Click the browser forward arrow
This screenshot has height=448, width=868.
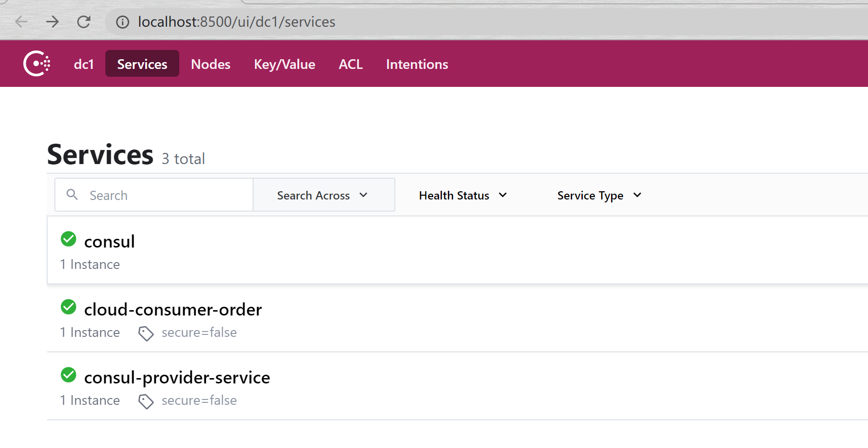point(52,22)
